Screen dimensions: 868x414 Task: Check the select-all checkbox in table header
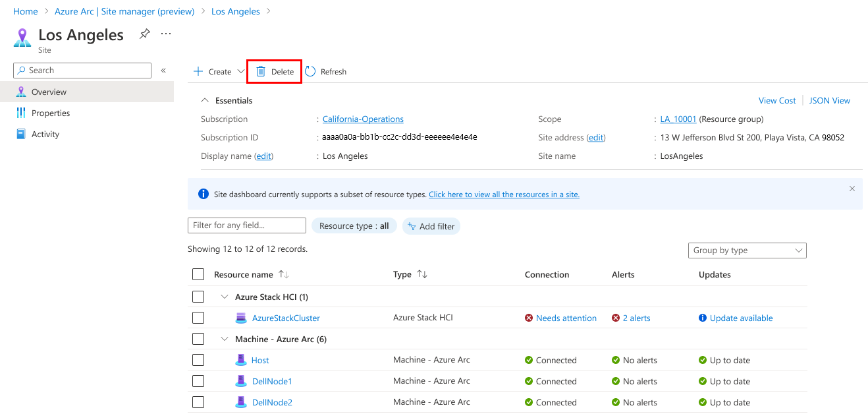(198, 274)
